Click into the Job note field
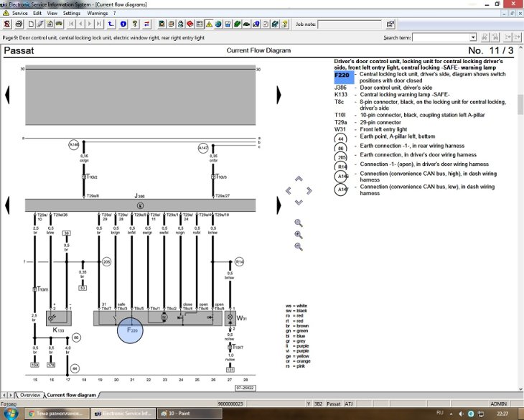 tap(350, 24)
